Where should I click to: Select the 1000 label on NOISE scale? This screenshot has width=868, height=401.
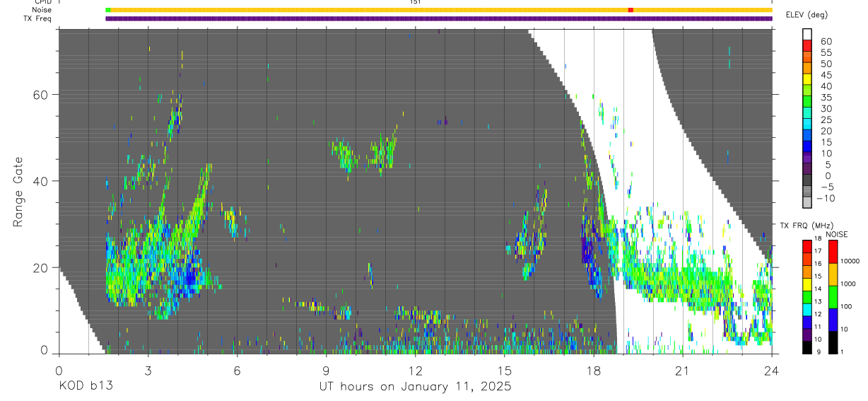tap(848, 284)
